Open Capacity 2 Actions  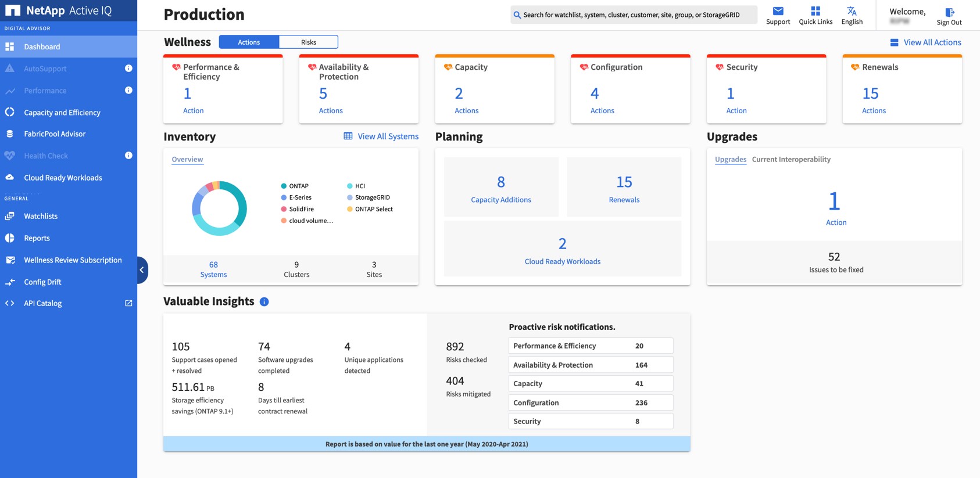[x=466, y=101]
